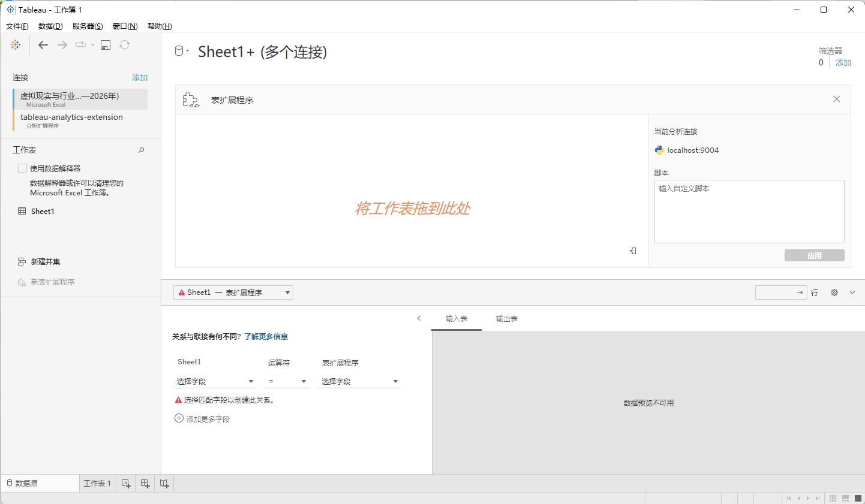Open the File menu
Screen dimensions: 865x504
pos(17,26)
